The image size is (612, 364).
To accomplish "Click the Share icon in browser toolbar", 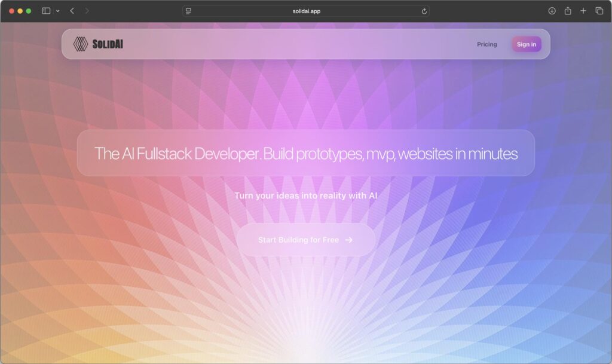I will coord(567,10).
